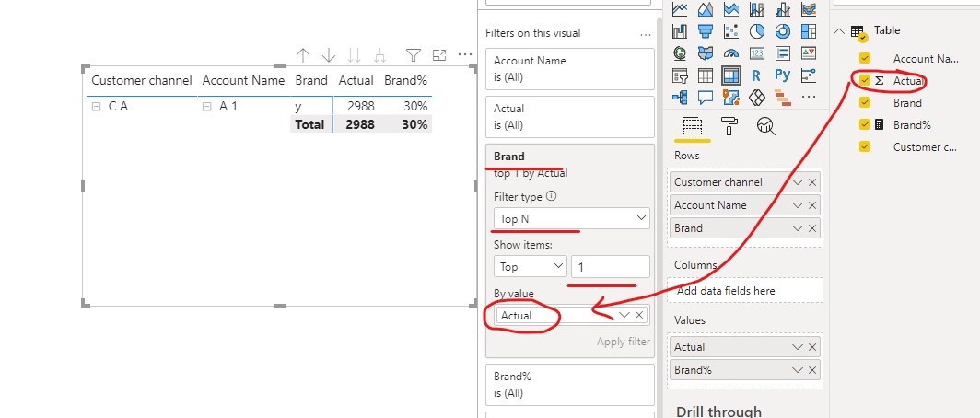Select the R script visual
Image resolution: width=980 pixels, height=418 pixels.
click(x=757, y=75)
